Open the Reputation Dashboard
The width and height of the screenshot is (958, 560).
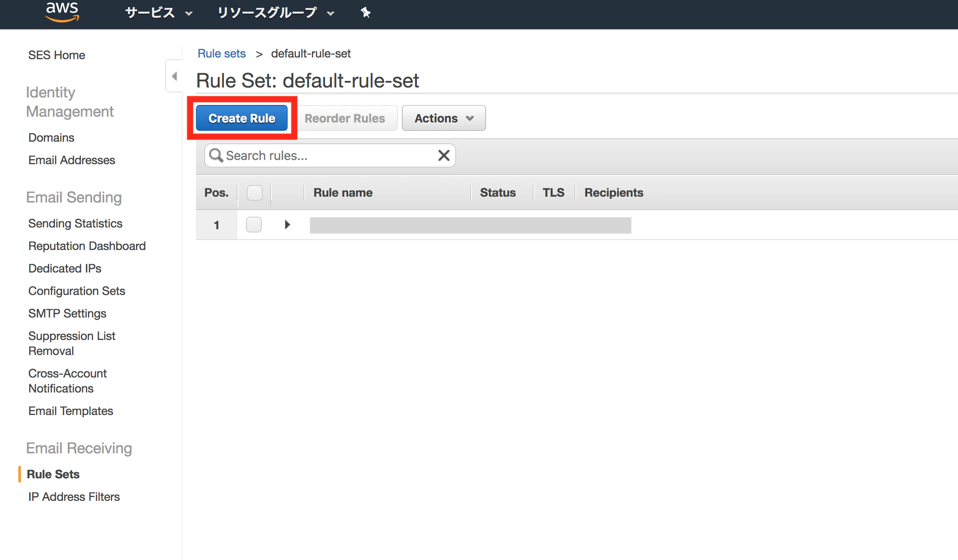tap(87, 246)
